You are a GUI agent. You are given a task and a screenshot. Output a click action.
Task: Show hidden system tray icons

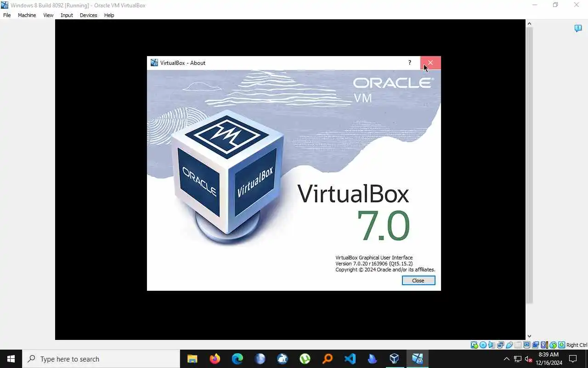click(507, 359)
